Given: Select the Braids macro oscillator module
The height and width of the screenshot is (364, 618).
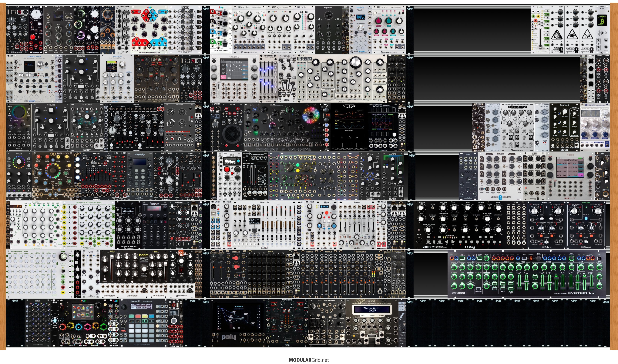Looking at the screenshot, I should tap(595, 127).
